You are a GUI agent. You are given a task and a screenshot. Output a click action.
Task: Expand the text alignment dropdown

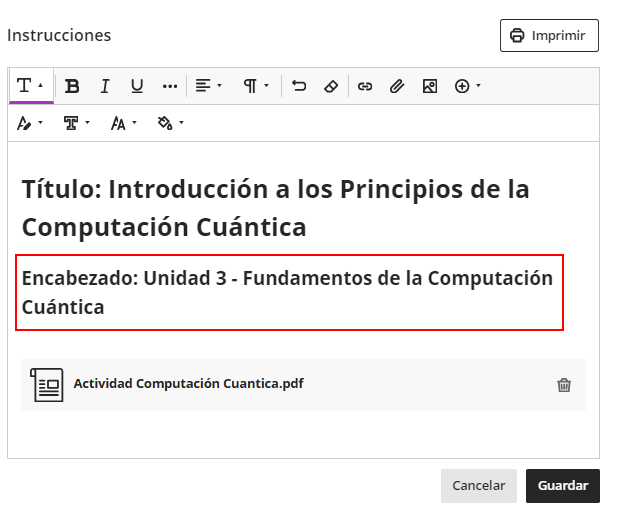208,86
